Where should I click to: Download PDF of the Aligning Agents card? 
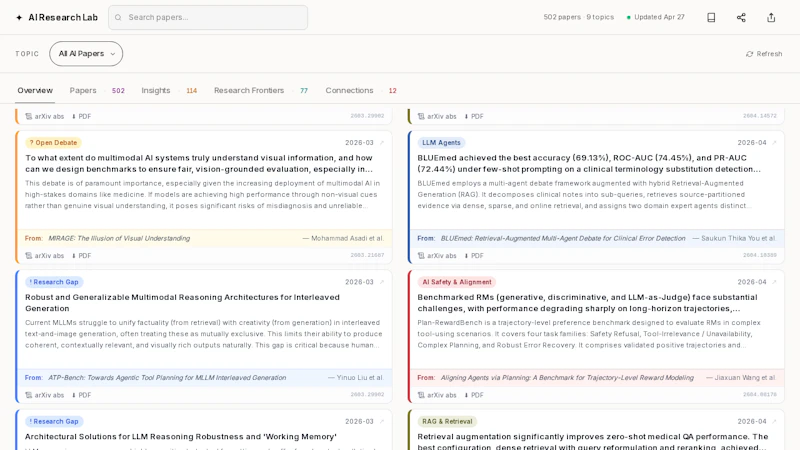(473, 395)
